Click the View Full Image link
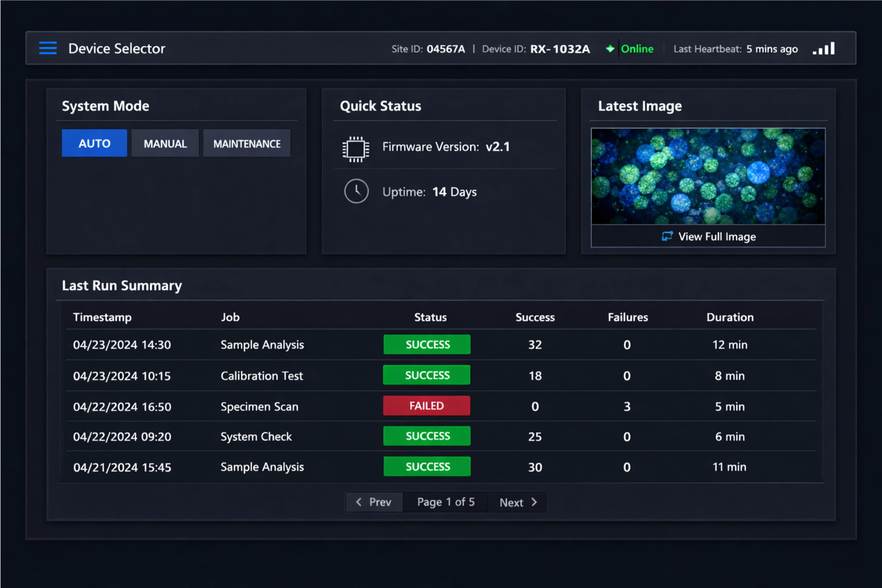This screenshot has width=882, height=588. [x=717, y=237]
